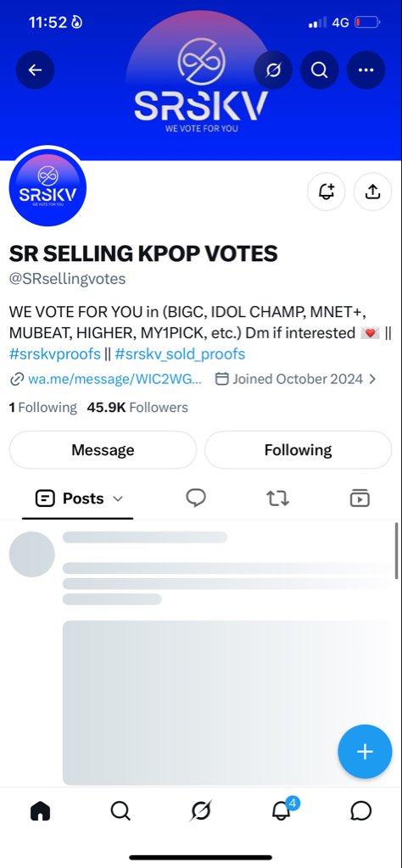Switch to the Reposts tab
Image resolution: width=402 pixels, height=868 pixels.
(x=277, y=498)
